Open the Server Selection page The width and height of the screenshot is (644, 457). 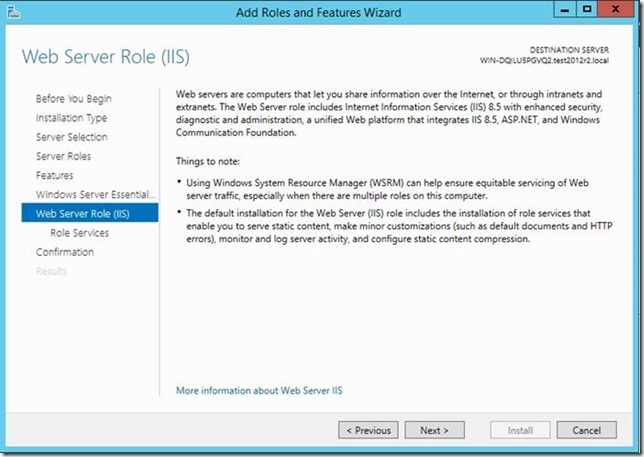(71, 137)
